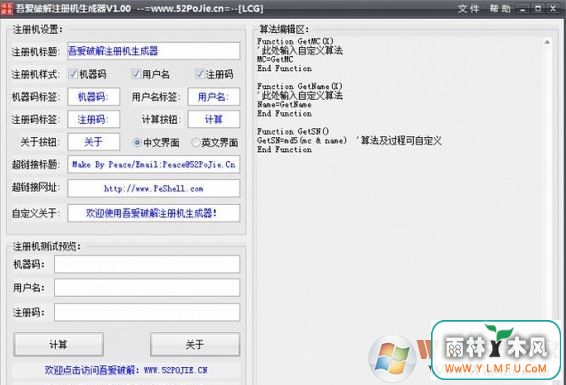Click the preview 机器码 input box

147,264
